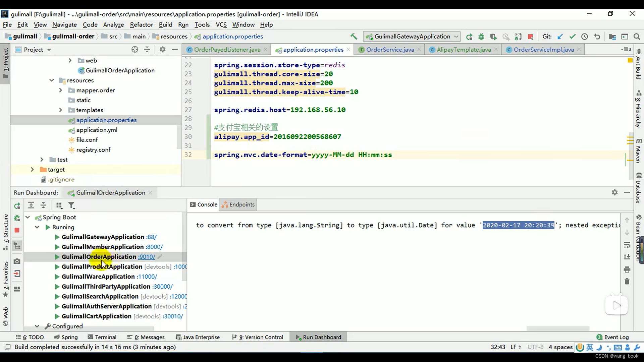Click the 6: TODO tool window button
644x362 pixels.
coord(30,337)
